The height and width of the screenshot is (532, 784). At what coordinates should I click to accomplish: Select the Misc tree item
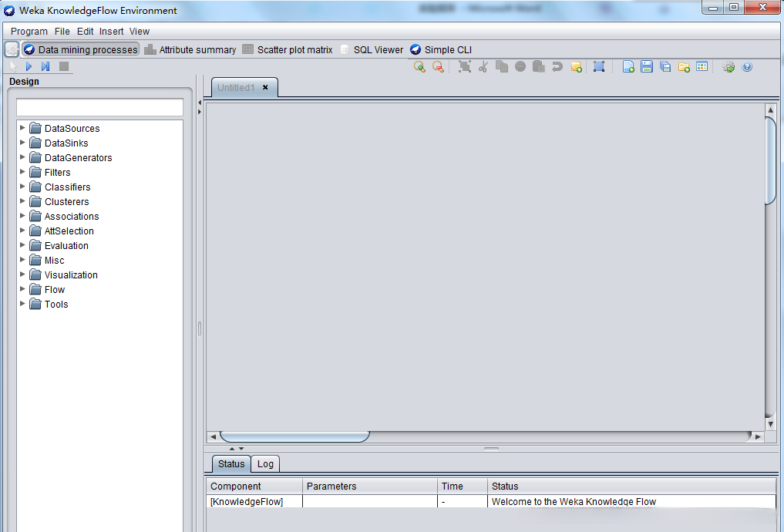pos(47,260)
